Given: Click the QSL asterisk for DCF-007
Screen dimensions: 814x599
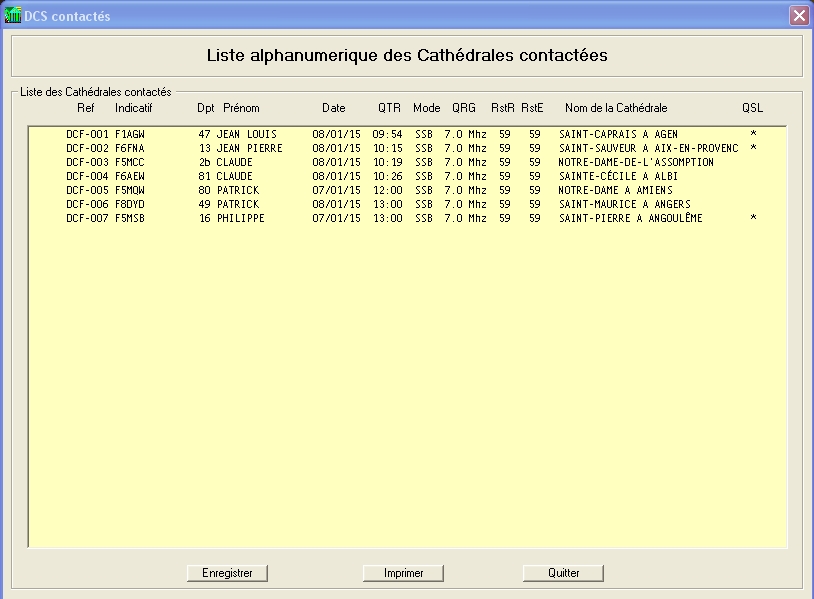Looking at the screenshot, I should point(753,218).
